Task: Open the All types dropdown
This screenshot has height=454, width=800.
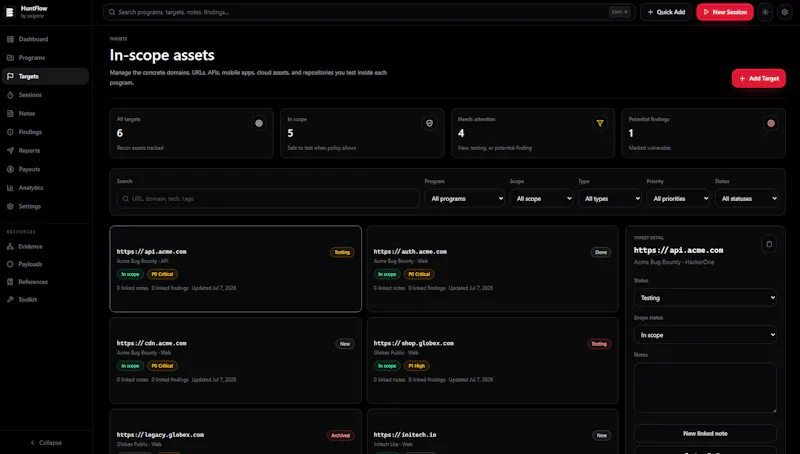Action: tap(610, 198)
